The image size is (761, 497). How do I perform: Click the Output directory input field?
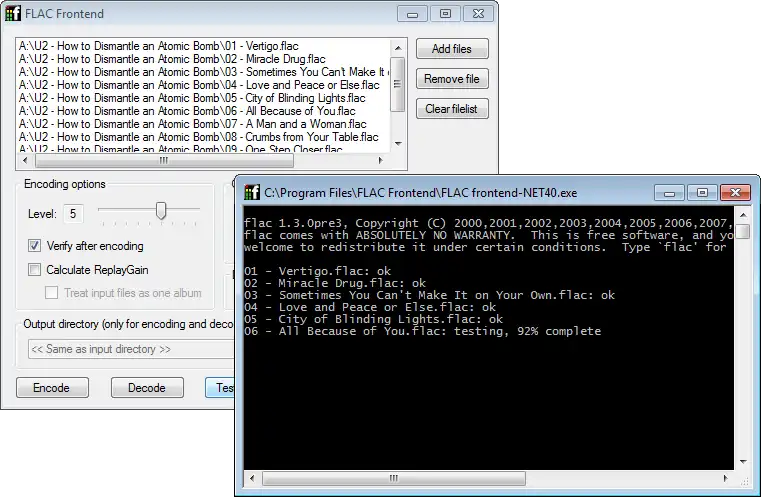pyautogui.click(x=131, y=349)
